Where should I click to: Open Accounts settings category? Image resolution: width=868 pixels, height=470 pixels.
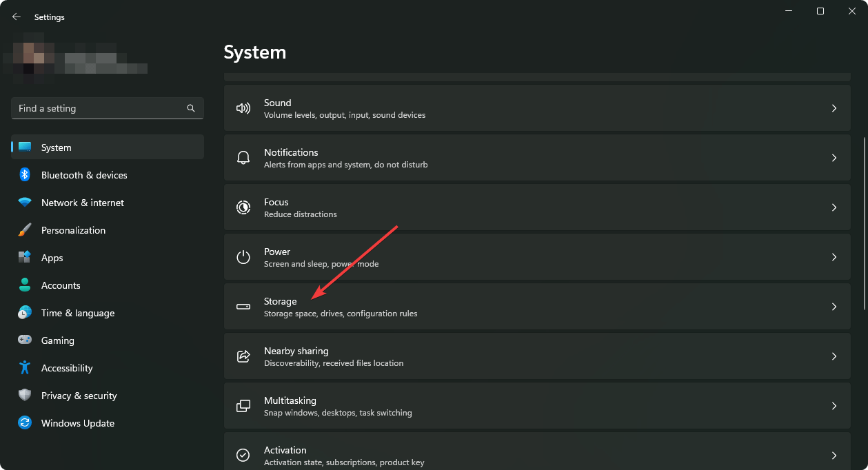(108, 285)
